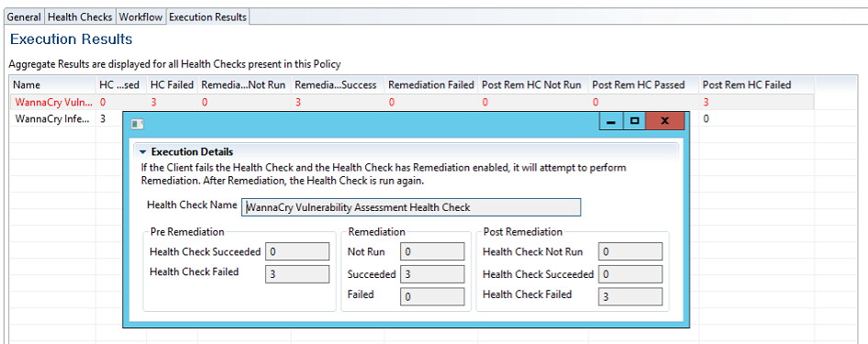Open the Health Checks tab

tap(80, 17)
